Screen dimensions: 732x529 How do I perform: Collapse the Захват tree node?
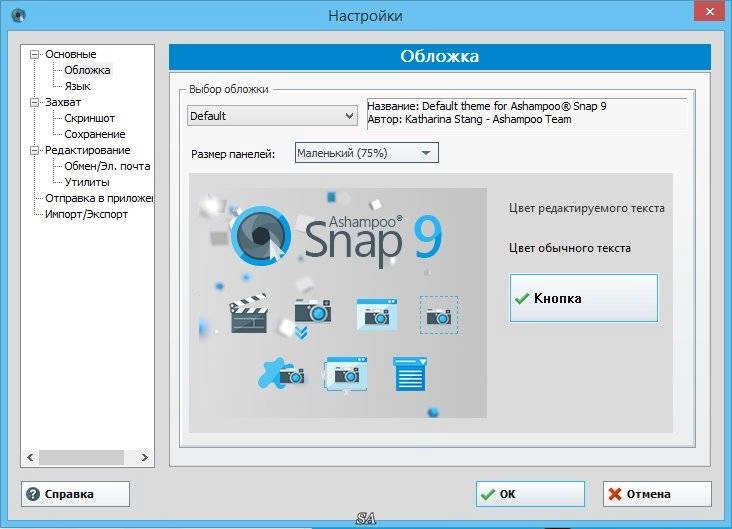point(34,103)
